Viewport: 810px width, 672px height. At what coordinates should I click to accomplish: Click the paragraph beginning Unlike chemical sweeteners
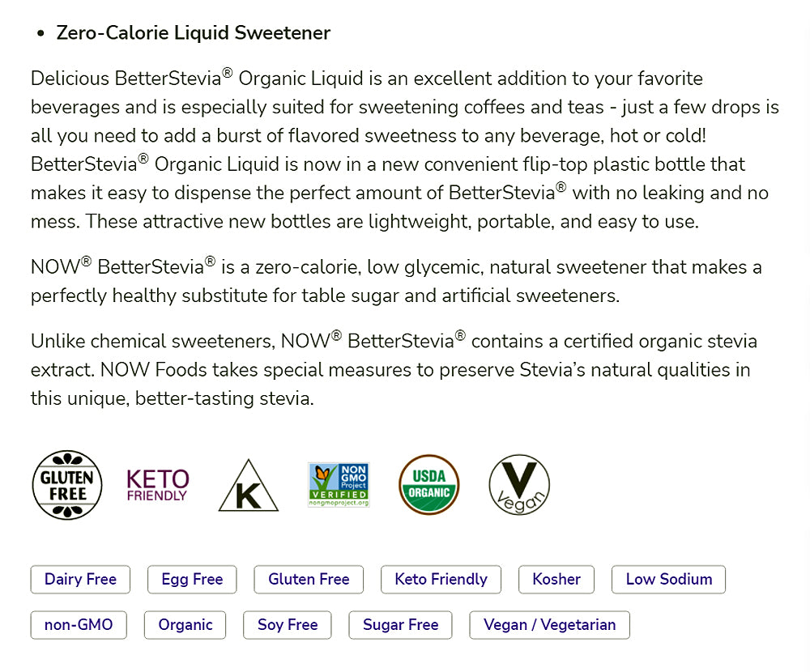[389, 369]
